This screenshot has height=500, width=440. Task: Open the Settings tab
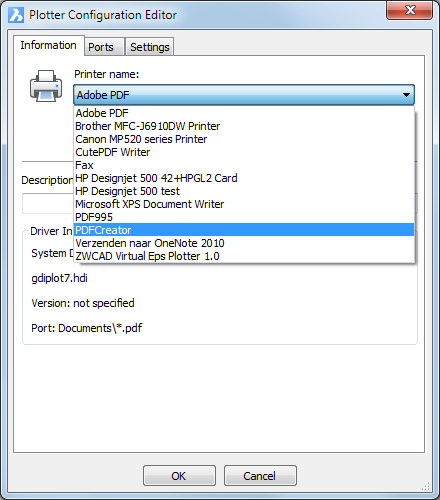150,47
